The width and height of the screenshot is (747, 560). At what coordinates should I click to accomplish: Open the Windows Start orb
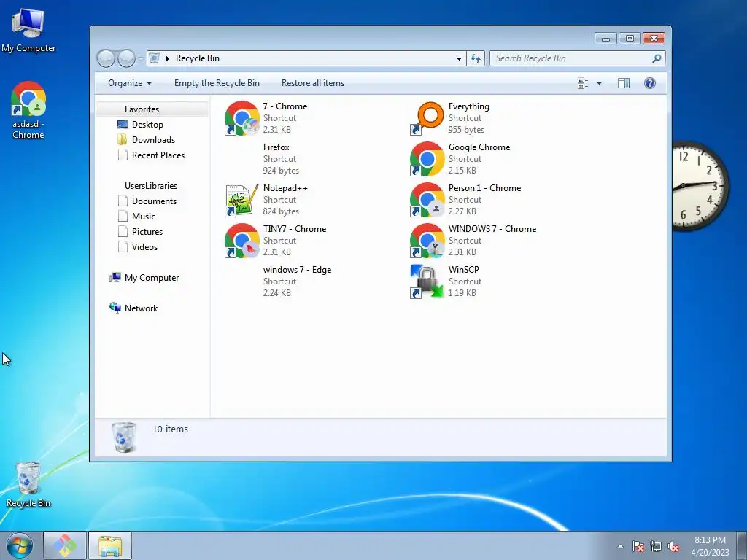click(x=20, y=545)
